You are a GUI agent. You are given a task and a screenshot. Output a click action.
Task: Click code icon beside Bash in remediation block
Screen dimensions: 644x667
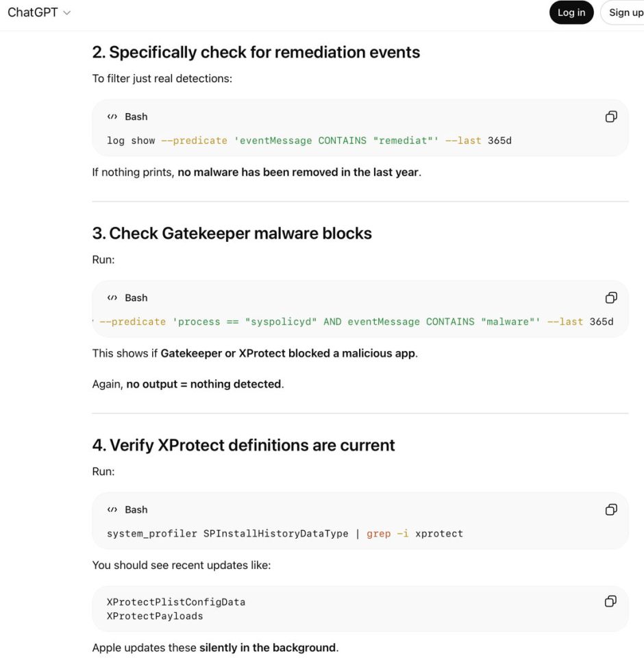112,117
